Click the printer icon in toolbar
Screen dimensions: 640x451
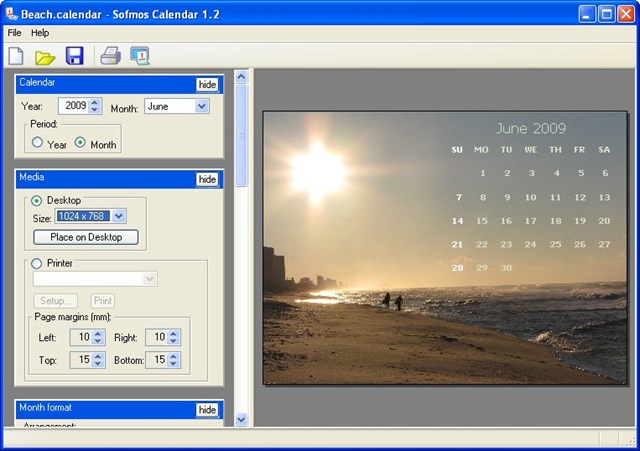[110, 56]
